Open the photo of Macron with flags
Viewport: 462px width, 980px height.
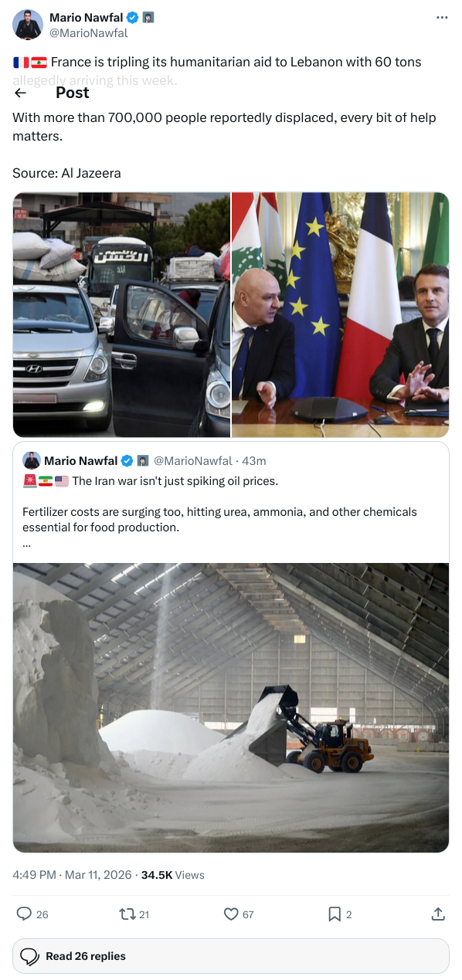point(341,314)
